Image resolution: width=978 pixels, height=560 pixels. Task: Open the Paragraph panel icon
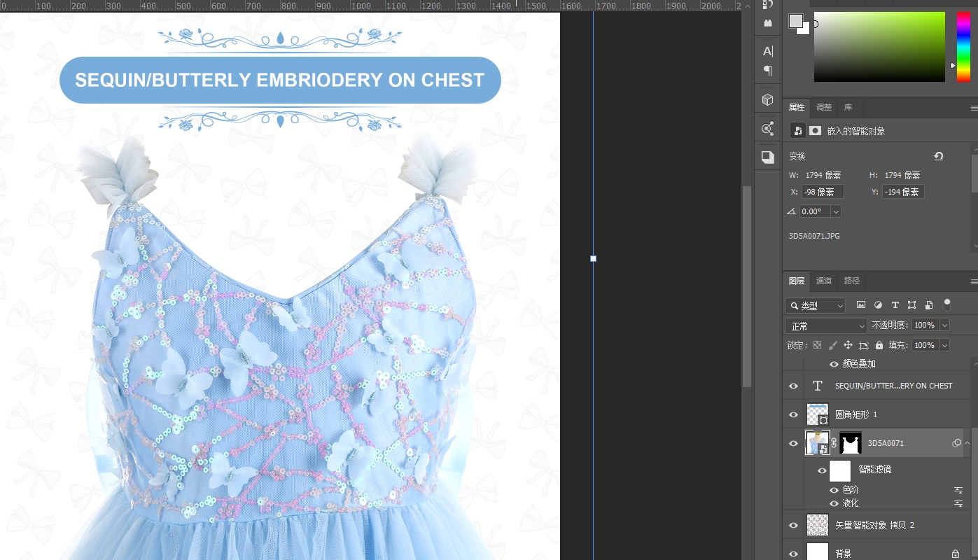tap(768, 71)
